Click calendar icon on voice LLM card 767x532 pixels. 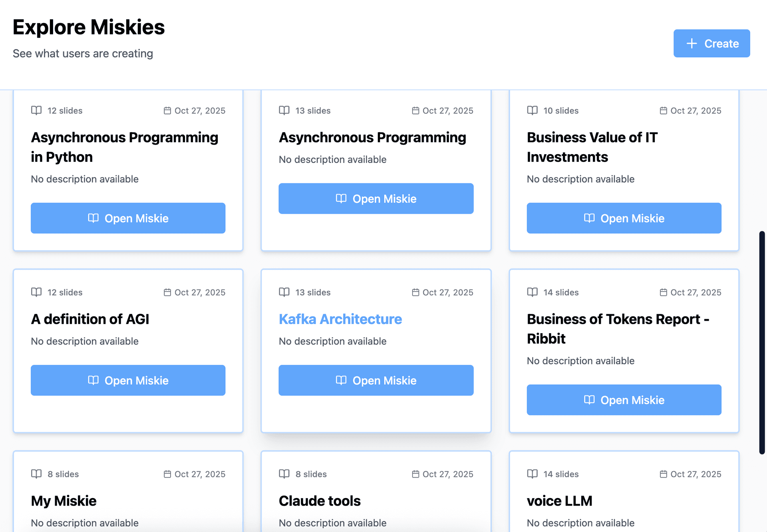point(663,474)
